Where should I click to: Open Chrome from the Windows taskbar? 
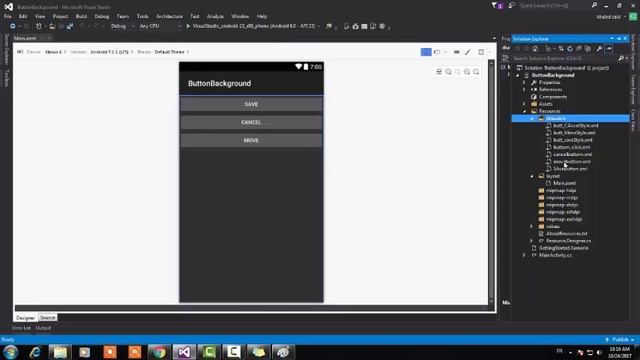click(159, 352)
